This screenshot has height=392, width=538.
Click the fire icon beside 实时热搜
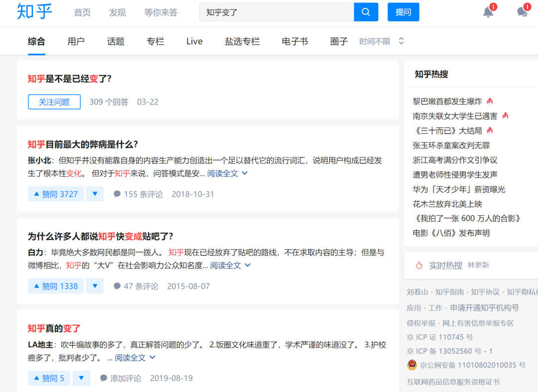coord(419,265)
